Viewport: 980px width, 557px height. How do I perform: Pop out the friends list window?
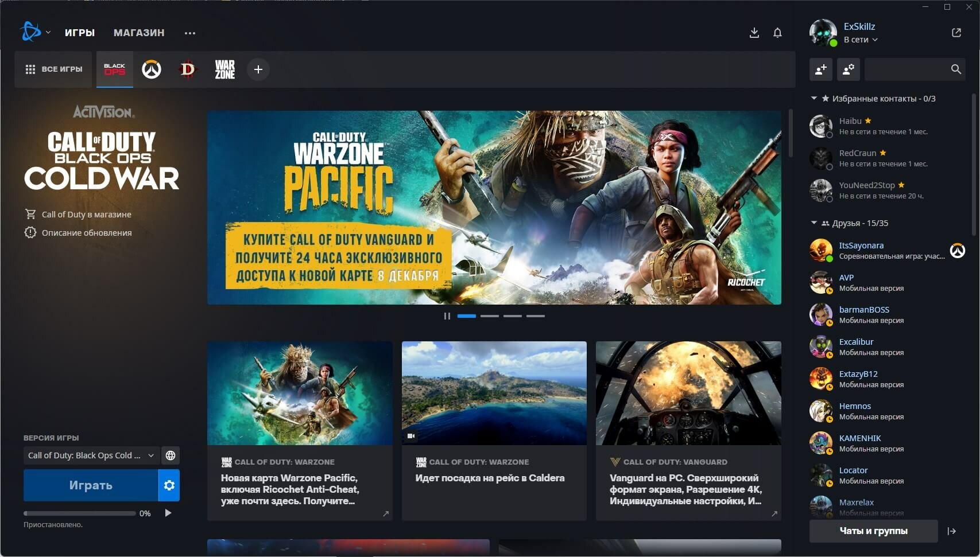pos(956,33)
